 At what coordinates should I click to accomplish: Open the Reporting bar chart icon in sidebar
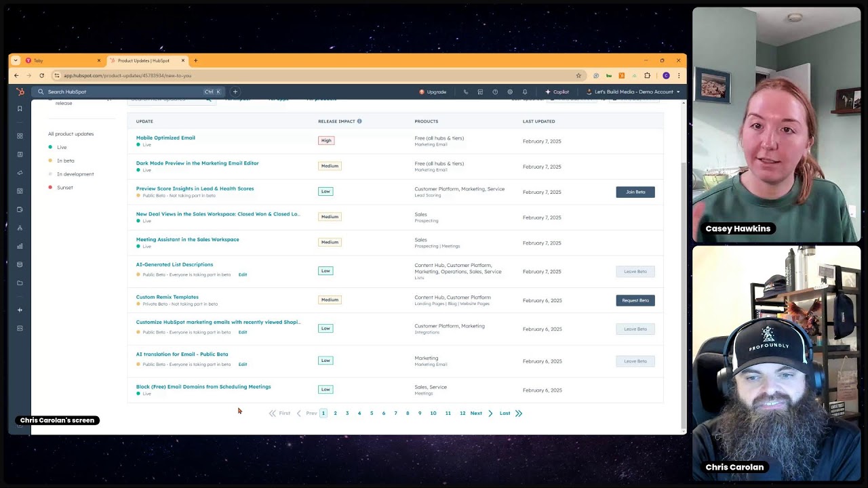point(20,246)
